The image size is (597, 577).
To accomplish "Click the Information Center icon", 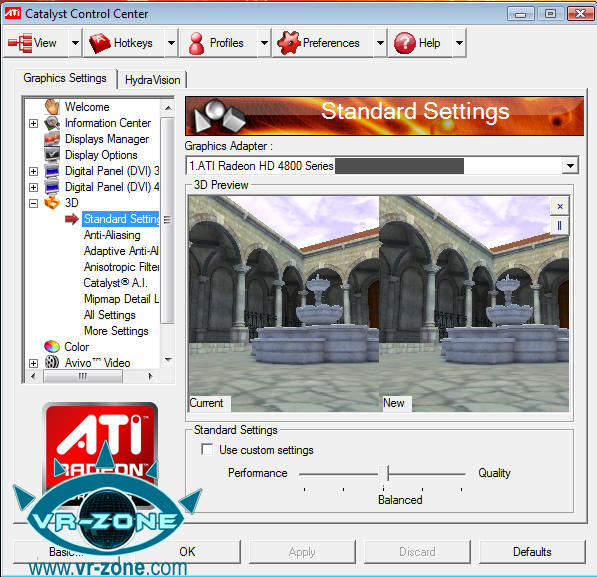I will click(52, 123).
